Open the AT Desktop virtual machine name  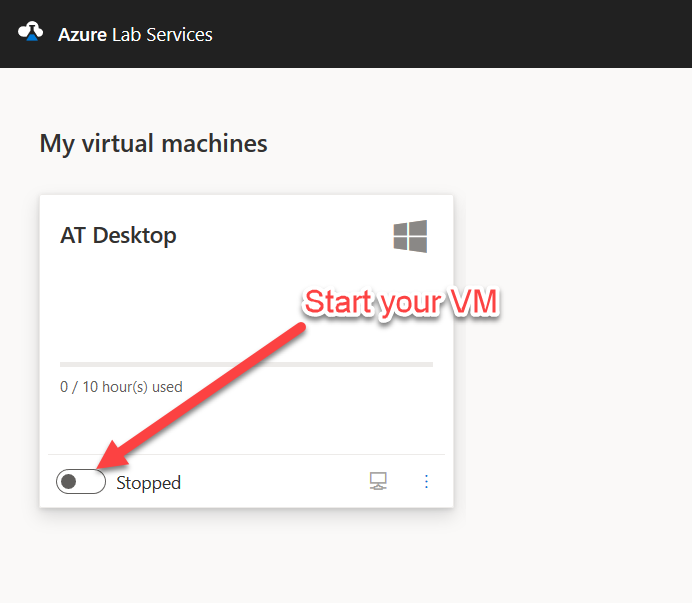click(118, 235)
